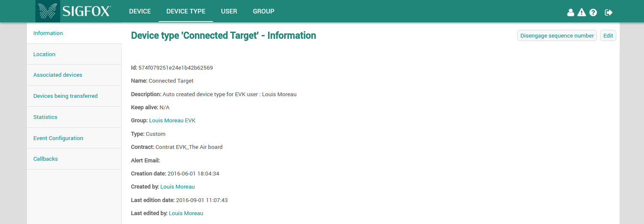The image size is (644, 224).
Task: Open the alert warning triangle icon
Action: (x=582, y=12)
